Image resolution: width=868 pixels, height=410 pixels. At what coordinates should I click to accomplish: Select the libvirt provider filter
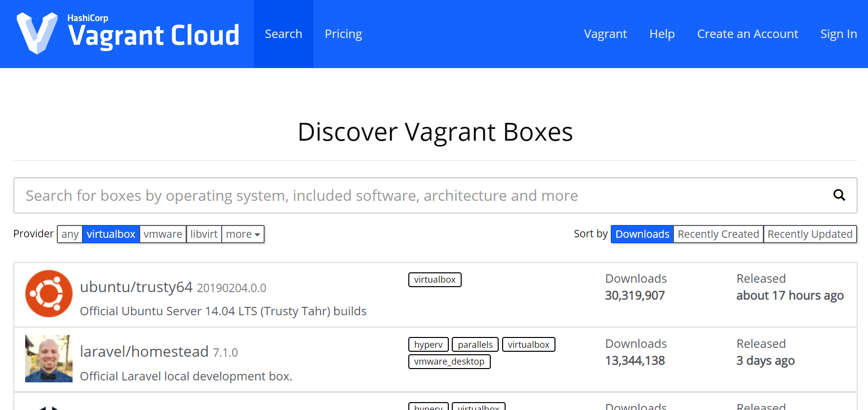coord(204,234)
